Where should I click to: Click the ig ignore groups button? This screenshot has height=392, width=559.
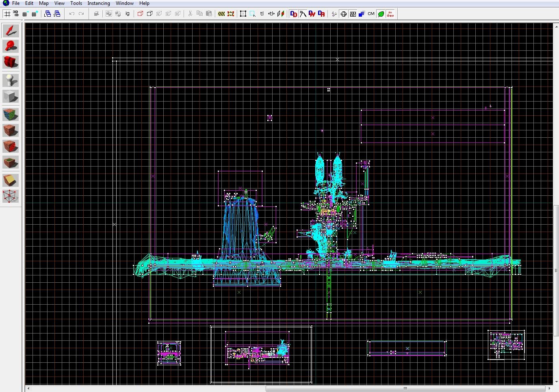128,14
